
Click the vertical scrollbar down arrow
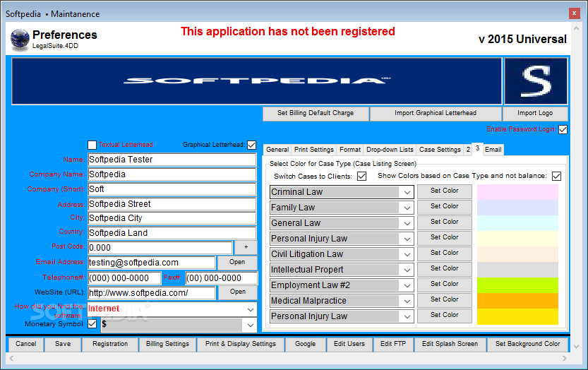577,347
